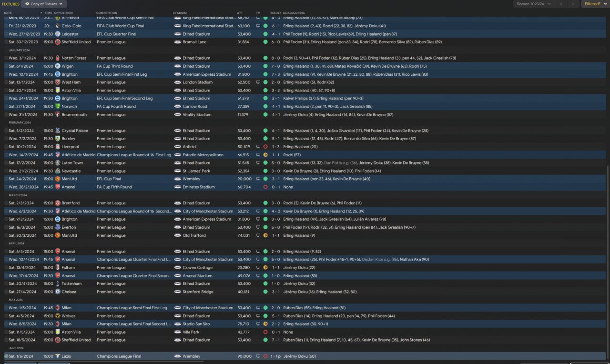610x364 pixels.
Task: Tick the row circle for the Brentford fixture
Action: click(x=6, y=203)
